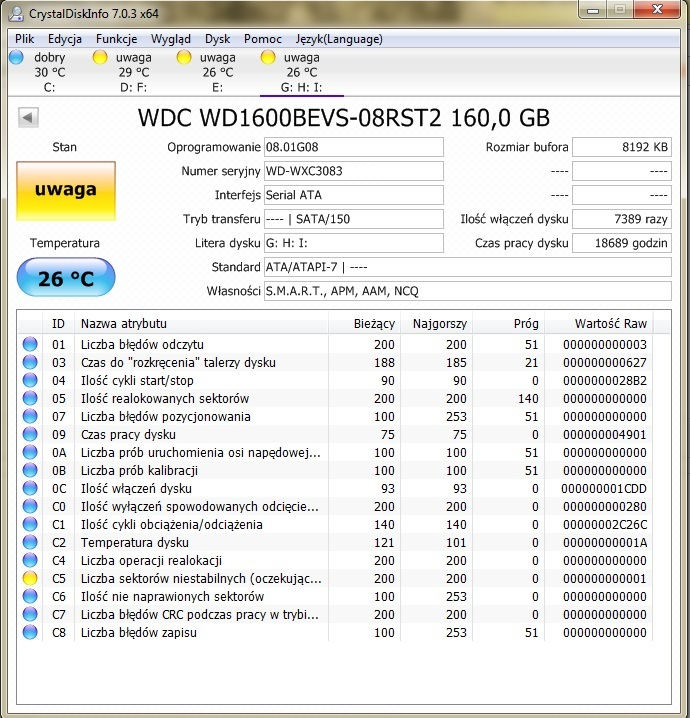The width and height of the screenshot is (690, 718).
Task: Click status icon for attribute C0 row
Action: click(30, 506)
